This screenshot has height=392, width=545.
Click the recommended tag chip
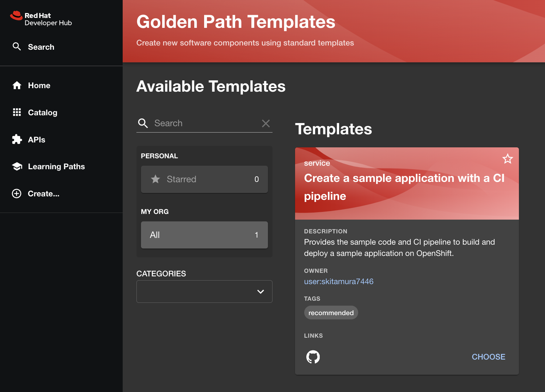331,313
